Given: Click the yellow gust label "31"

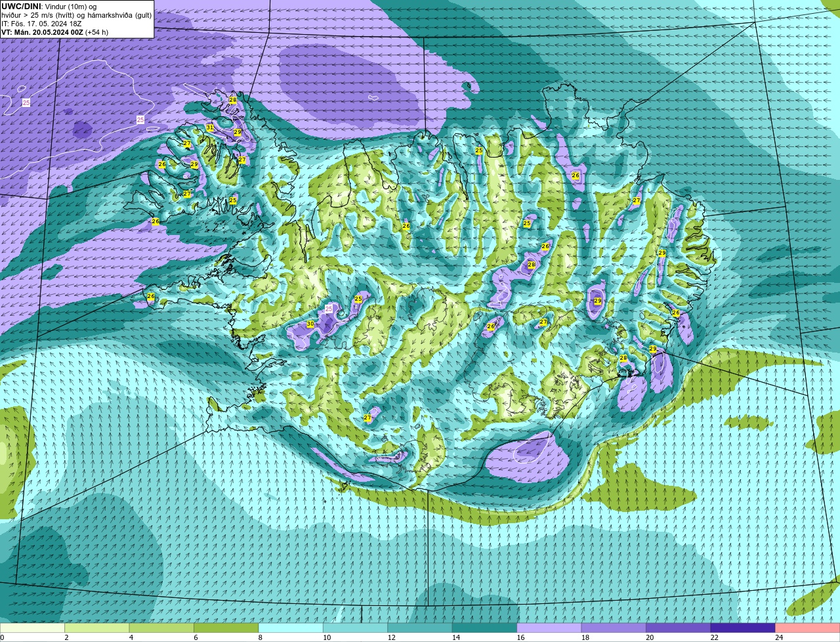Looking at the screenshot, I should pyautogui.click(x=210, y=127).
